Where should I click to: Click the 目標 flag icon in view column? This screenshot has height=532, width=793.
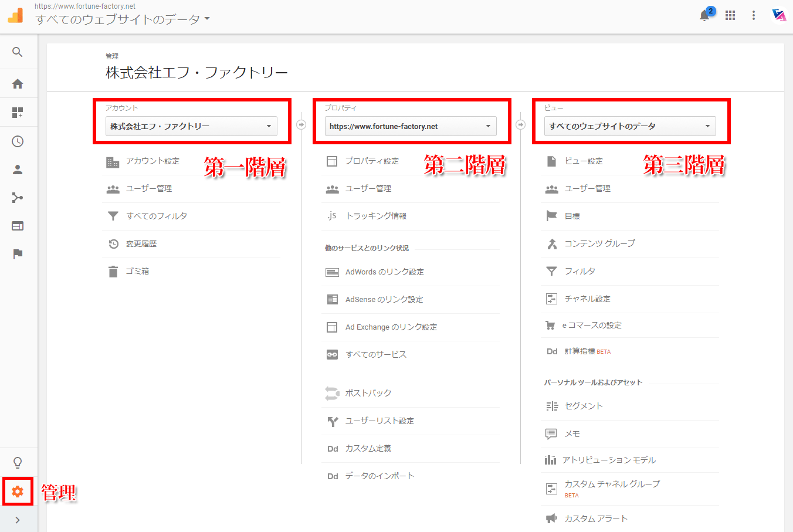tap(551, 216)
